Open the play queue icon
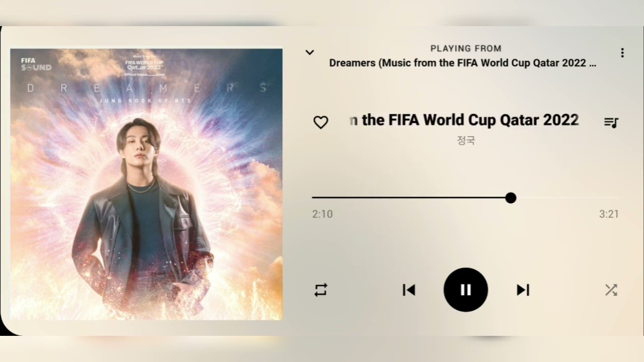Image resolution: width=644 pixels, height=362 pixels. (x=611, y=122)
